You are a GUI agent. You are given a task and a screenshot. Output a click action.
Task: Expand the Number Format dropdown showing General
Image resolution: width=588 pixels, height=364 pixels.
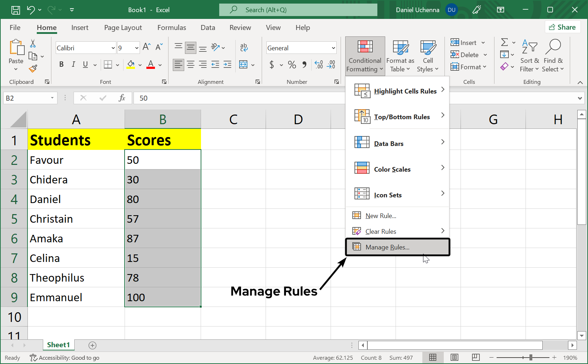[333, 47]
